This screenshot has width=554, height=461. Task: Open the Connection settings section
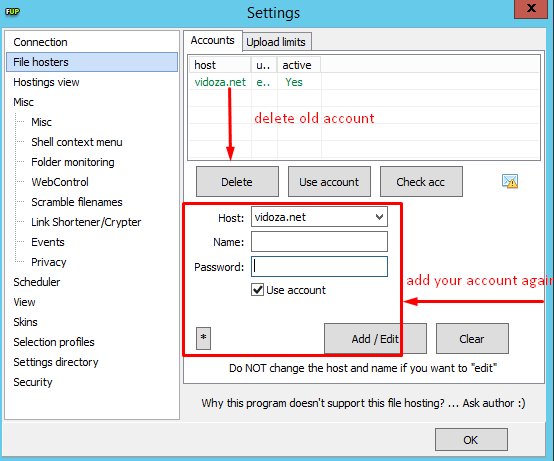[x=40, y=42]
